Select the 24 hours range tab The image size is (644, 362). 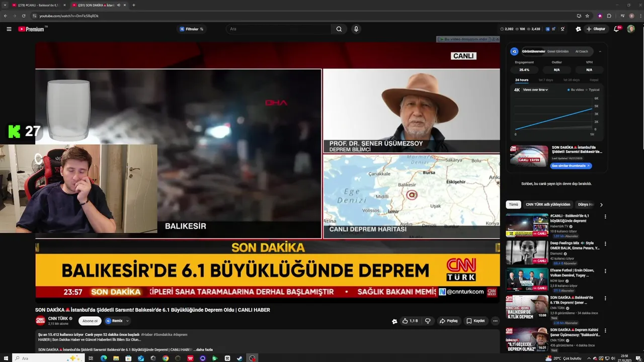tap(522, 80)
